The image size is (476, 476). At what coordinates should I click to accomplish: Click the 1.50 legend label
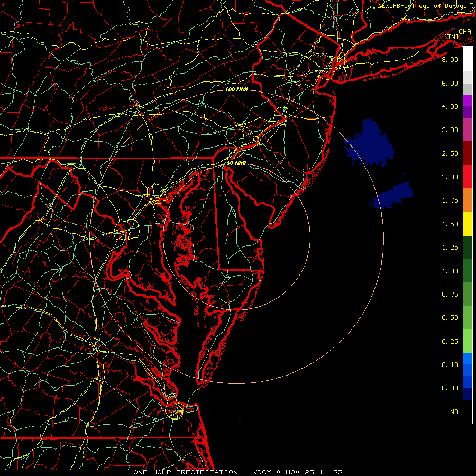pyautogui.click(x=450, y=224)
